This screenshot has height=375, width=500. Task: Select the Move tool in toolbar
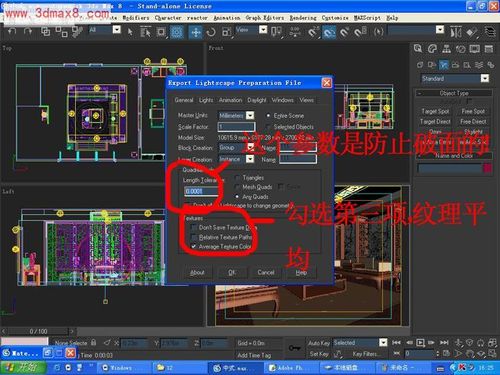pos(196,32)
